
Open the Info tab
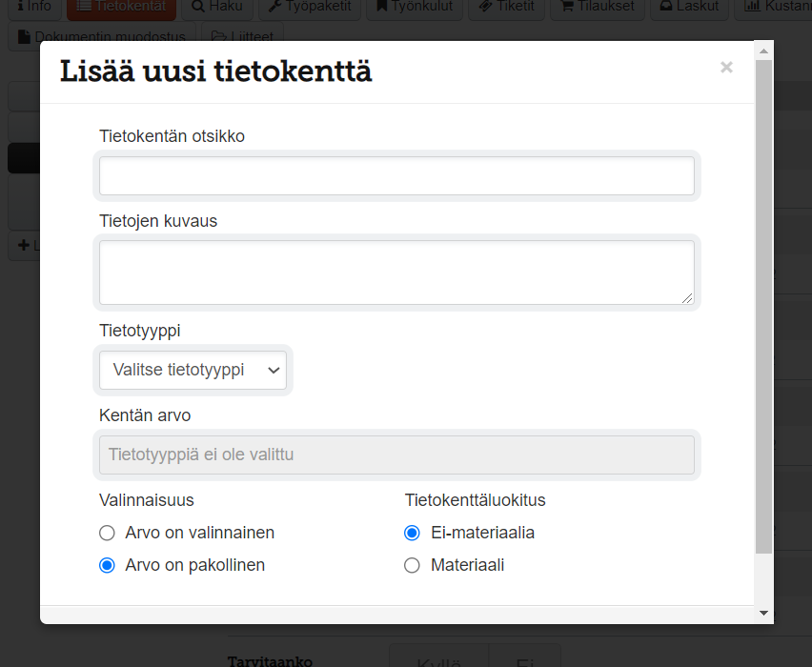point(34,6)
